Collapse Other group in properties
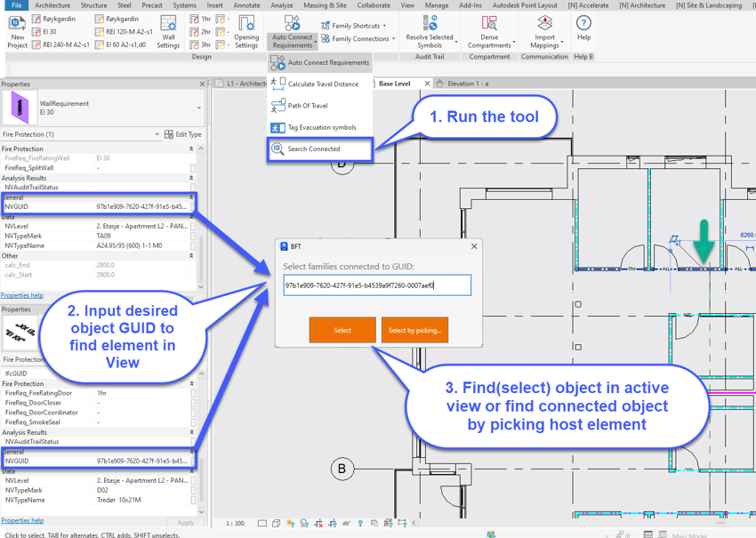This screenshot has width=756, height=538. pos(191,255)
